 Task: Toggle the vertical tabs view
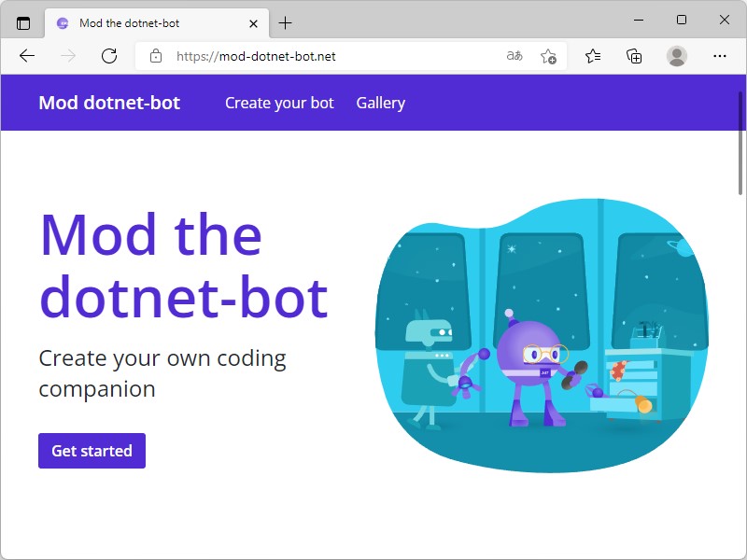pyautogui.click(x=23, y=22)
